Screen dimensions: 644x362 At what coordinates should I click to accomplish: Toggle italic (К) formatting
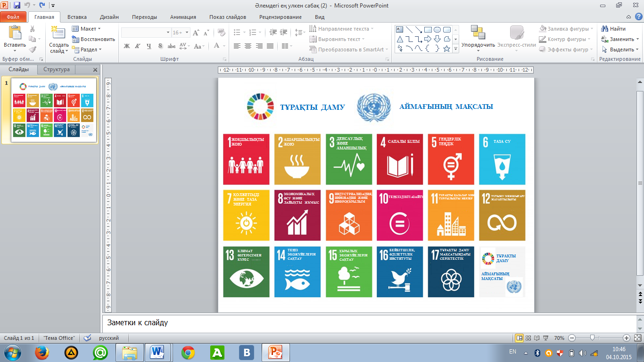click(x=138, y=46)
